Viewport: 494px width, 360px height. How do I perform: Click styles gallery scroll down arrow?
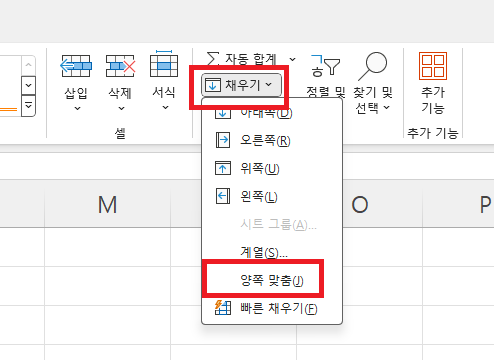28,85
